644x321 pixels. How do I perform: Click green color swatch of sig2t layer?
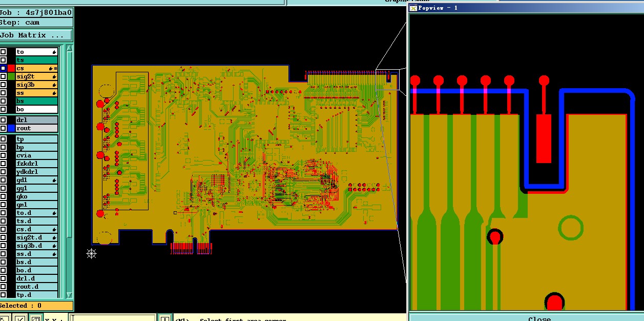tap(11, 76)
